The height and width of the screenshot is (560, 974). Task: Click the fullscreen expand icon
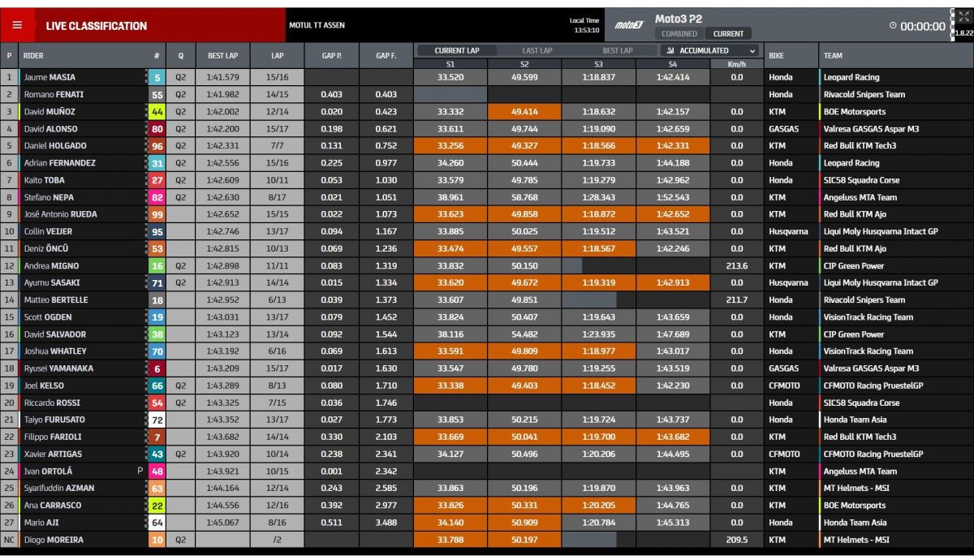(963, 17)
